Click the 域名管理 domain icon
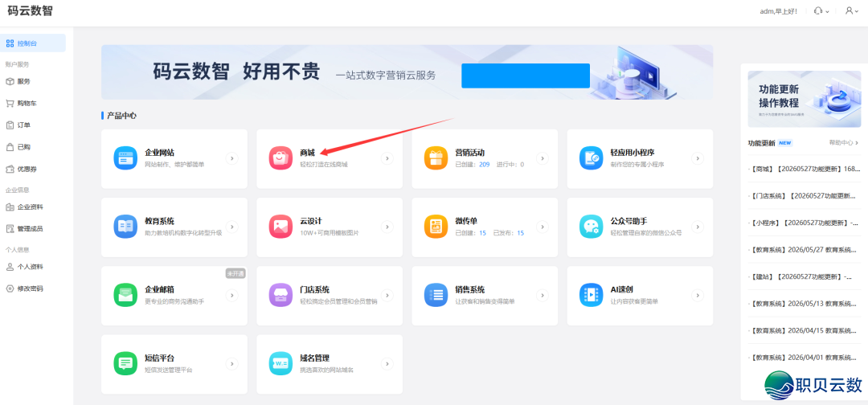The height and width of the screenshot is (405, 868). point(280,363)
